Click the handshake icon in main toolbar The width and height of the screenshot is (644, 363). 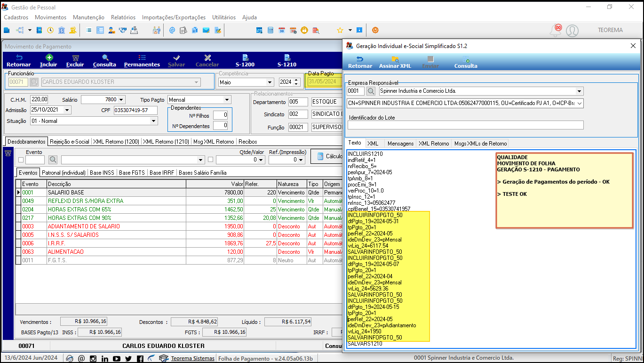coord(123,30)
